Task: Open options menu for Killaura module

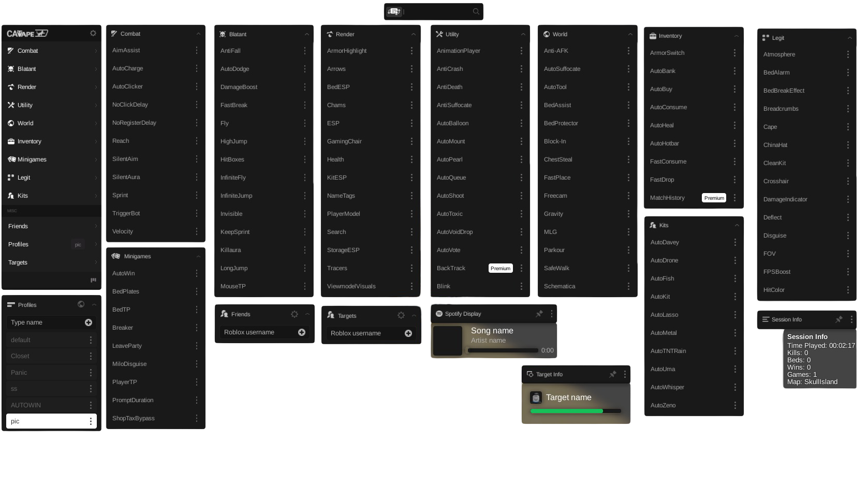Action: click(x=305, y=250)
